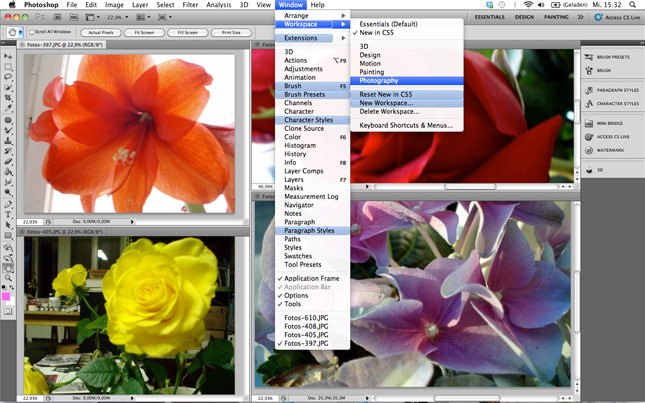Image resolution: width=645 pixels, height=403 pixels.
Task: Select the Pen tool
Action: coord(8,204)
